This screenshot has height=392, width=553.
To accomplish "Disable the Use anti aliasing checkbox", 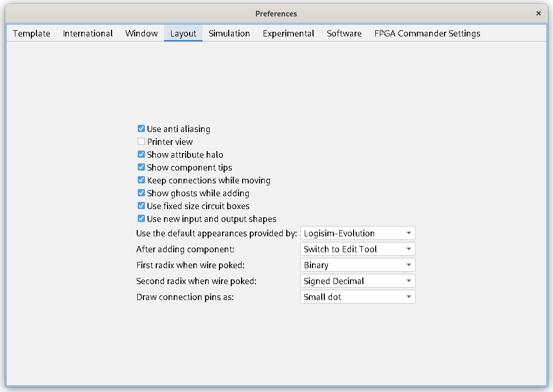I will (x=141, y=128).
